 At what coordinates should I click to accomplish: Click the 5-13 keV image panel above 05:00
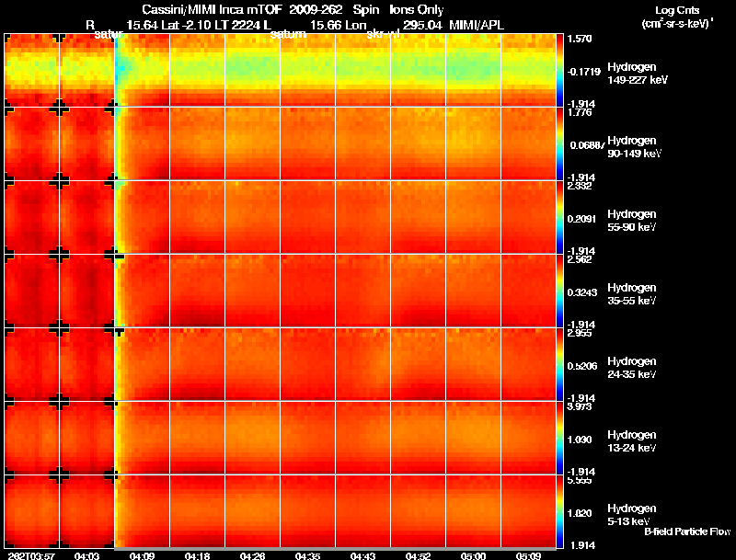click(x=473, y=511)
